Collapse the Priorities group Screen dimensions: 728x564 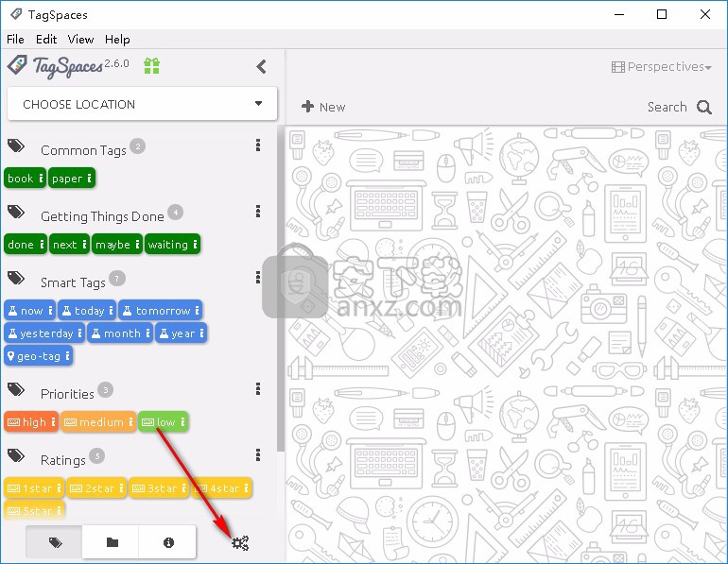tap(16, 389)
